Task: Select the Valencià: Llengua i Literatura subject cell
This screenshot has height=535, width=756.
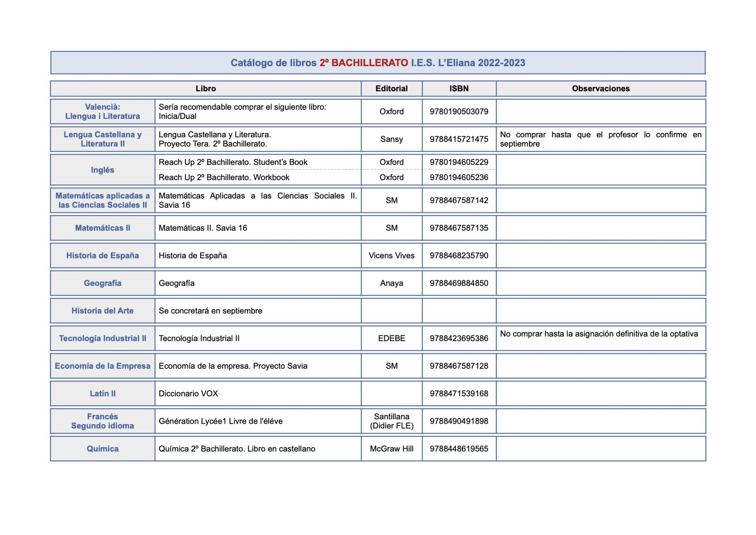Action: (103, 112)
